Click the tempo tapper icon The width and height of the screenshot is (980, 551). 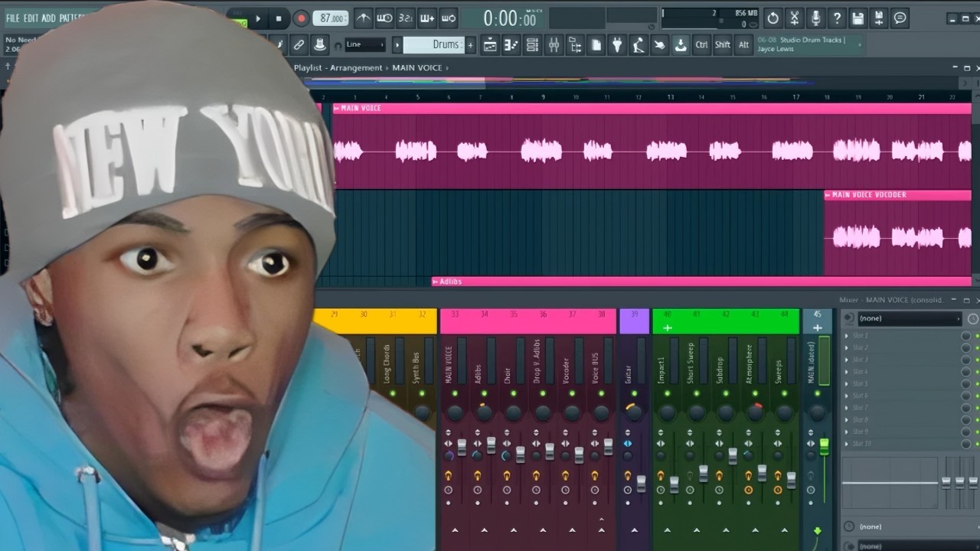click(639, 45)
